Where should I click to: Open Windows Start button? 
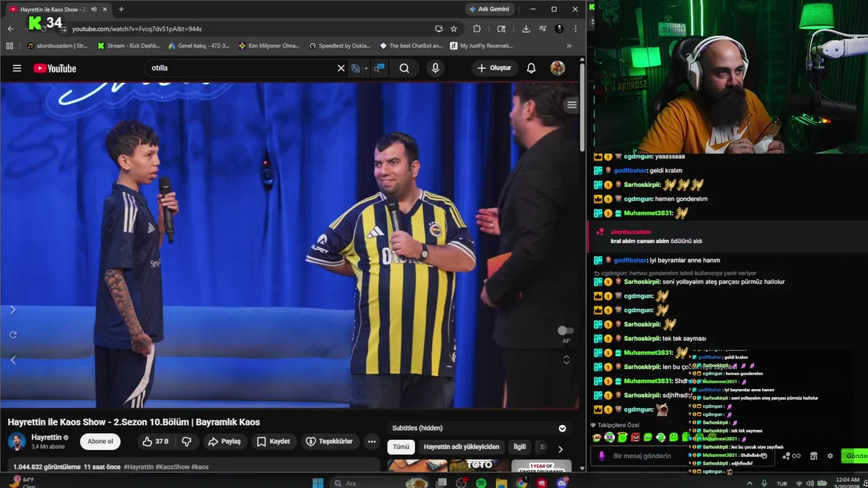318,483
